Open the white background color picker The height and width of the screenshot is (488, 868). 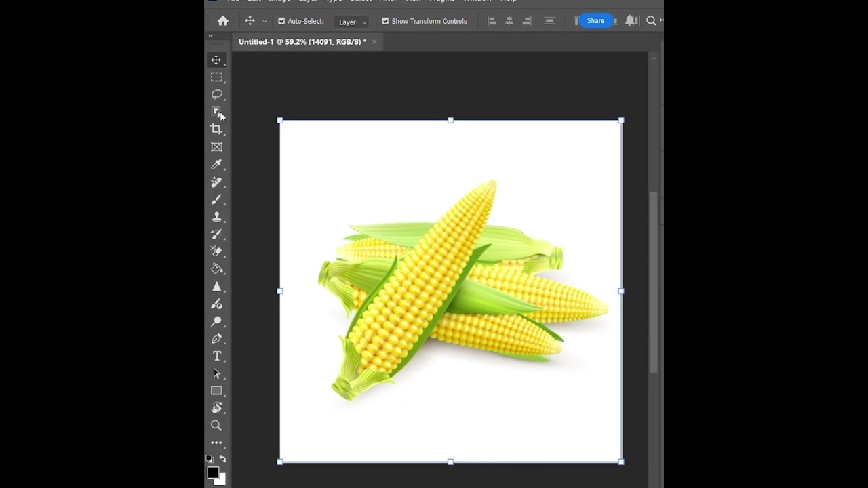(x=221, y=481)
